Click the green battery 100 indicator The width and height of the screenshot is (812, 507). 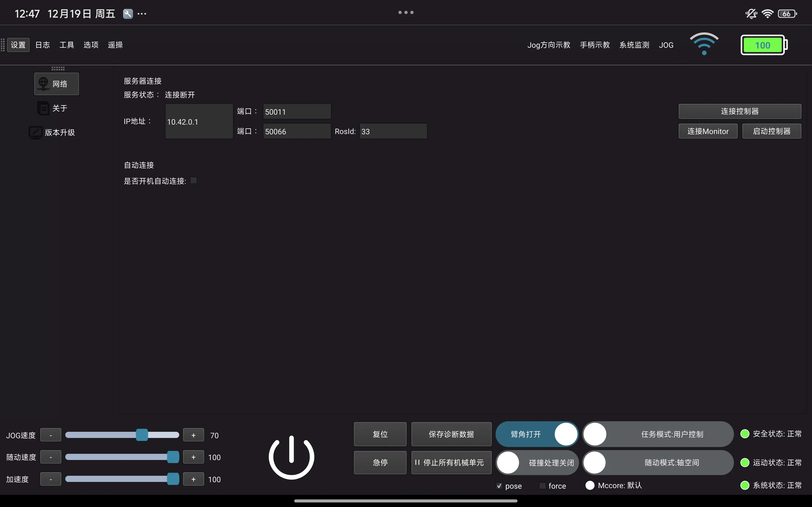[764, 45]
